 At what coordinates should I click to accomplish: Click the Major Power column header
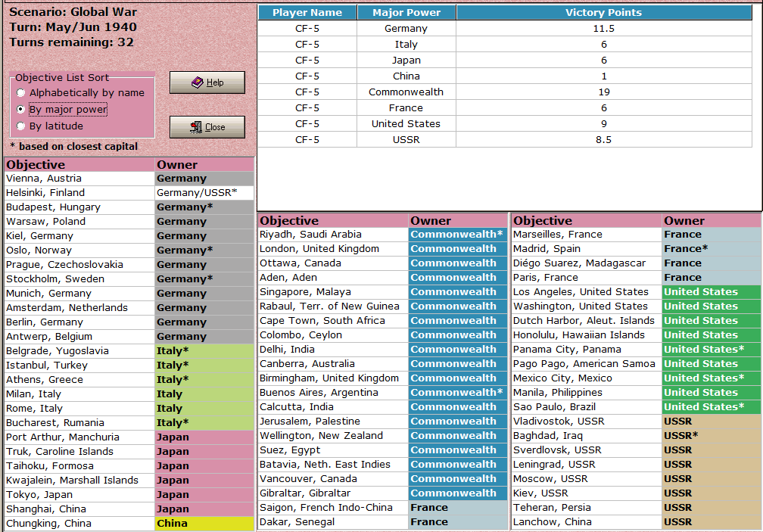(x=406, y=13)
